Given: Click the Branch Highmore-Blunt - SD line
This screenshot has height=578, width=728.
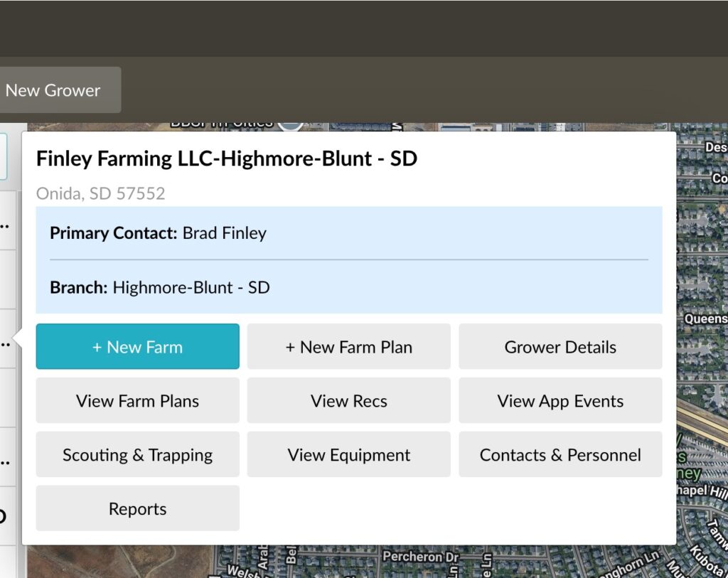Looking at the screenshot, I should click(159, 288).
